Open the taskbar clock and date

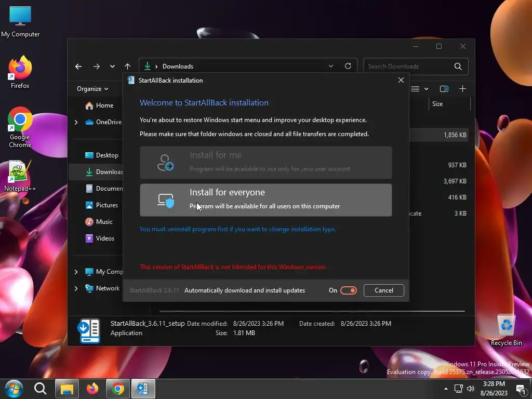(494, 389)
